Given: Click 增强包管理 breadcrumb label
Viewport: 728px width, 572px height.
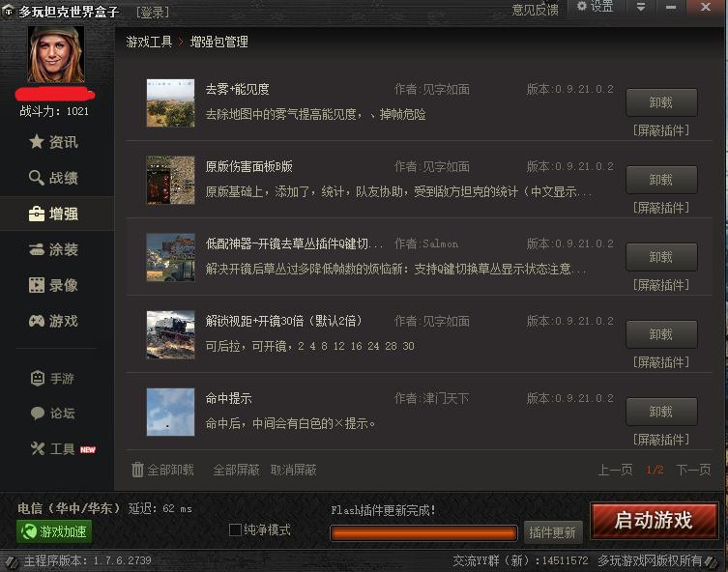Looking at the screenshot, I should 219,42.
